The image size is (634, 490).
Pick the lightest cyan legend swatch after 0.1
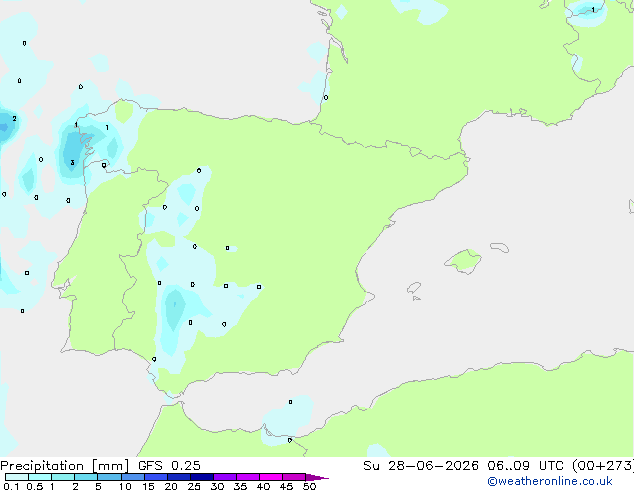point(17,477)
